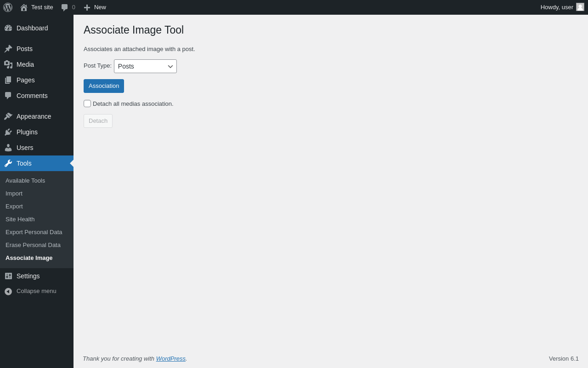The image size is (588, 368).
Task: Open Available Tools submenu
Action: pos(37,181)
